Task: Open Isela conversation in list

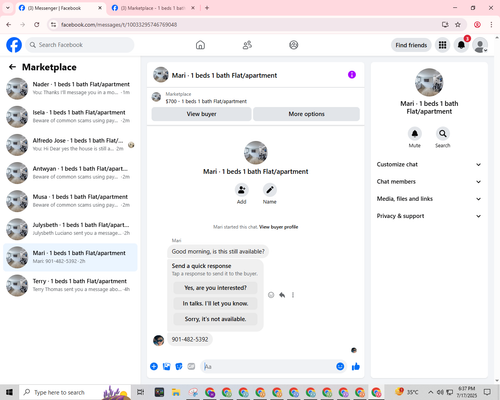Action: point(70,117)
